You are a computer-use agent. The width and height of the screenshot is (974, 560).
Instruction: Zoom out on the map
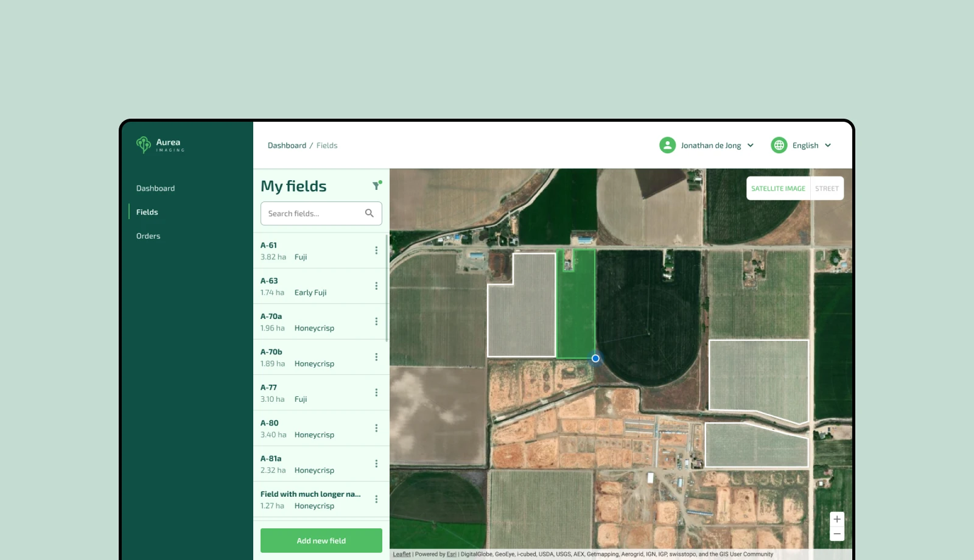(x=837, y=534)
